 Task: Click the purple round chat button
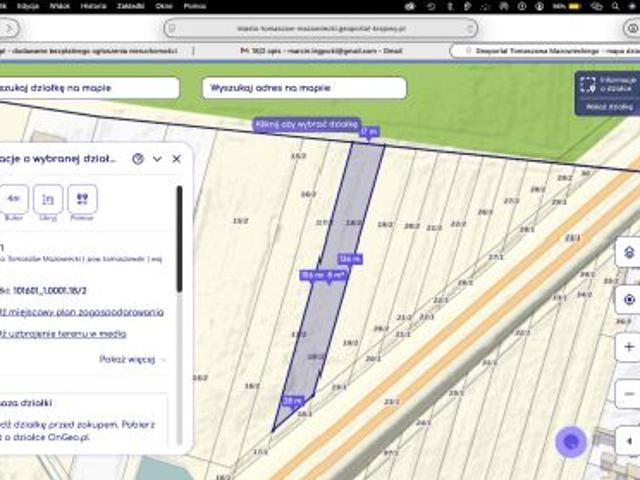click(x=571, y=440)
